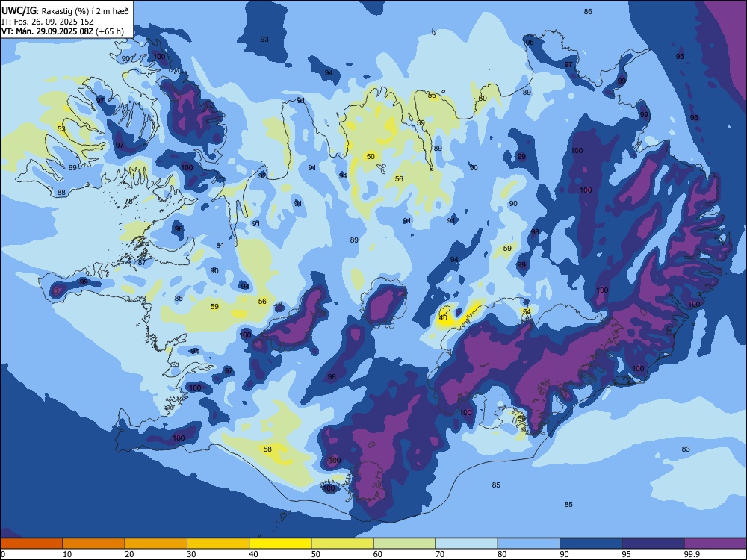Click the bright yellow 40–50 legend swatch

280,544
